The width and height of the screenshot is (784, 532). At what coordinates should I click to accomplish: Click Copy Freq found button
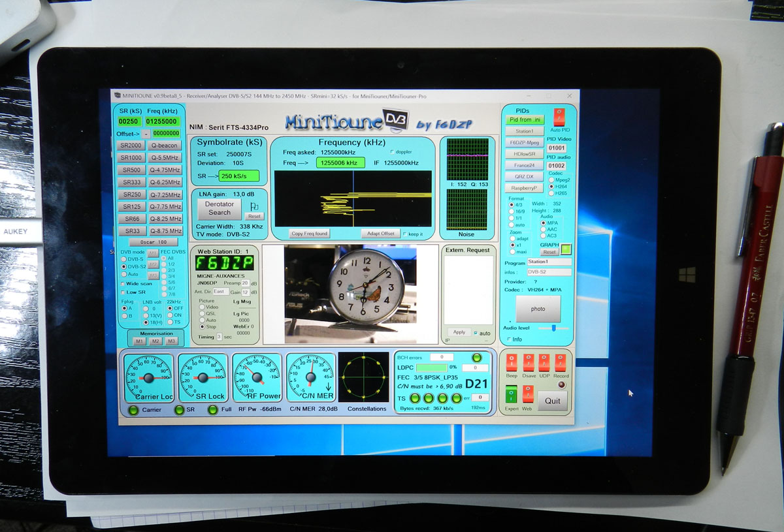tap(310, 234)
